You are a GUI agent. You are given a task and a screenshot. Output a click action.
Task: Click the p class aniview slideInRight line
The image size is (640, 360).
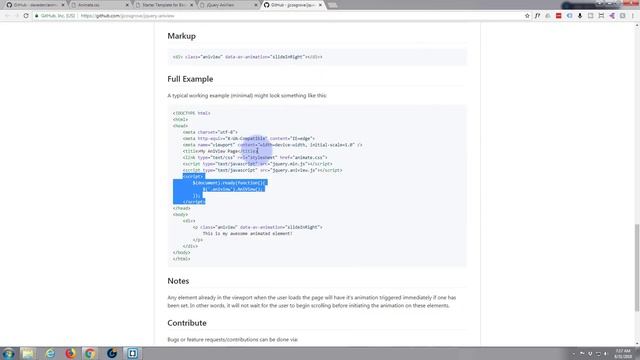pos(257,227)
